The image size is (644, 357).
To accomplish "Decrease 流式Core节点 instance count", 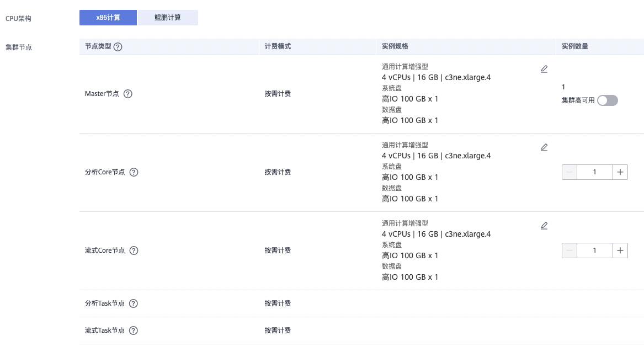I will 570,251.
